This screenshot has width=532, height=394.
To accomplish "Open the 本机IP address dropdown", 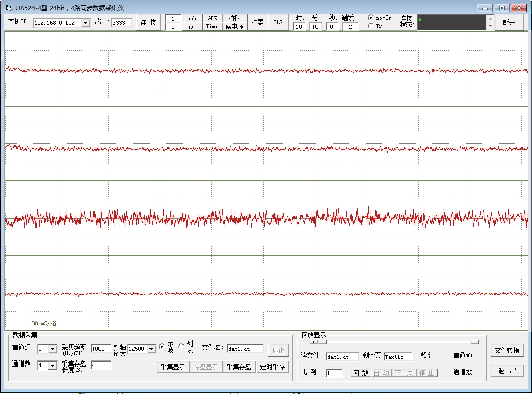I will click(86, 23).
